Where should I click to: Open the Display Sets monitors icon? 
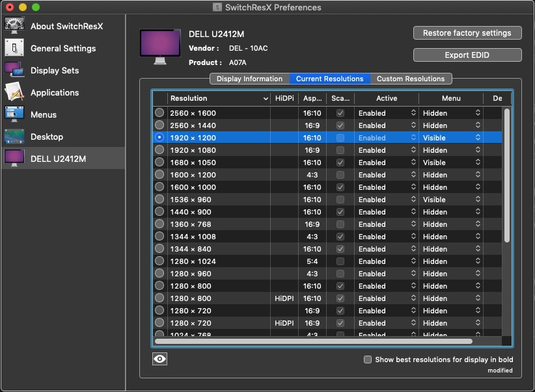pos(14,70)
